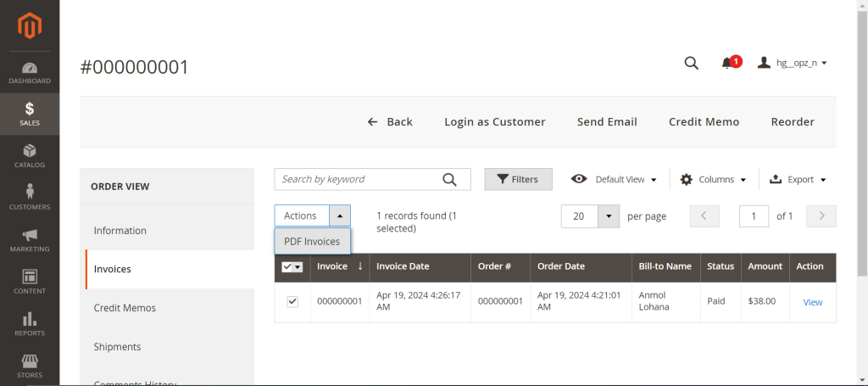Select PDF Invoices action

pos(312,242)
